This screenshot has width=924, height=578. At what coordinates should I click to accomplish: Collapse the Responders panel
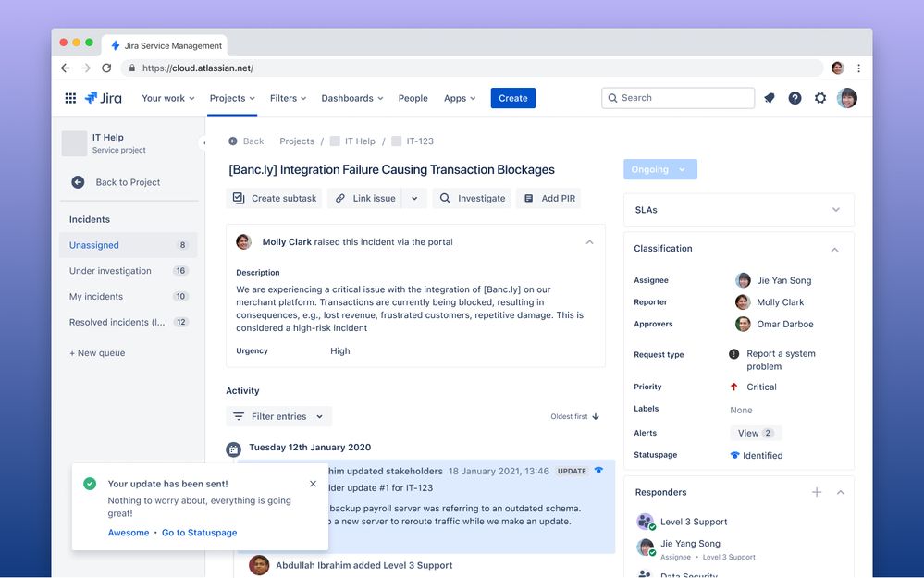(841, 492)
